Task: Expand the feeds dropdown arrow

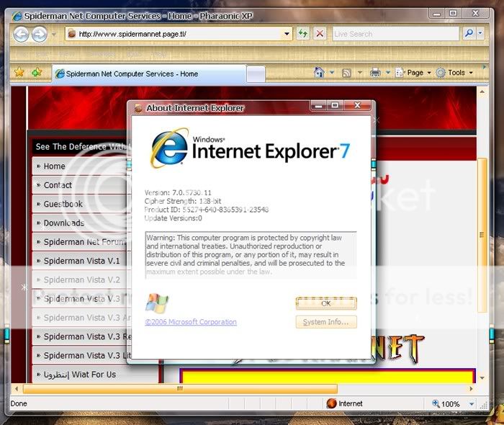Action: coord(360,73)
